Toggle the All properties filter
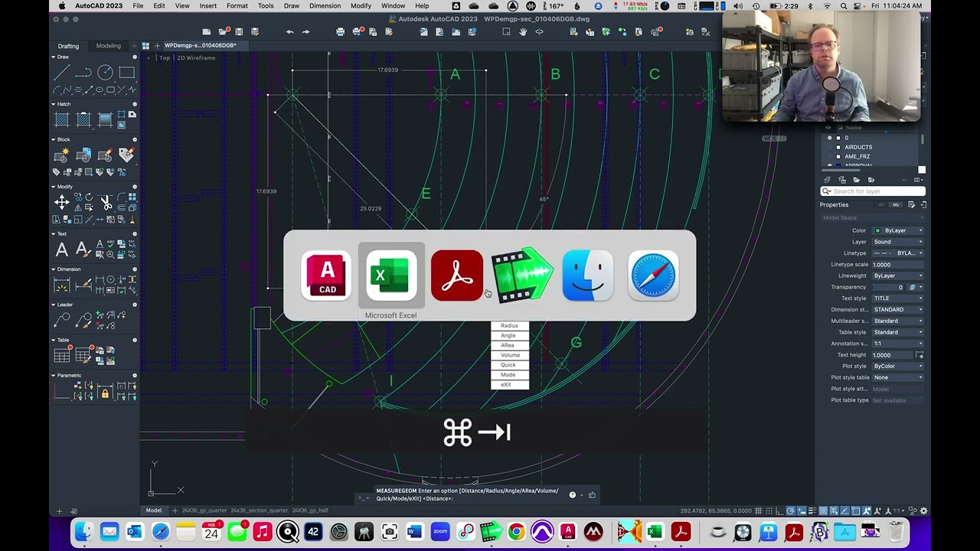980x551 pixels. click(x=881, y=205)
